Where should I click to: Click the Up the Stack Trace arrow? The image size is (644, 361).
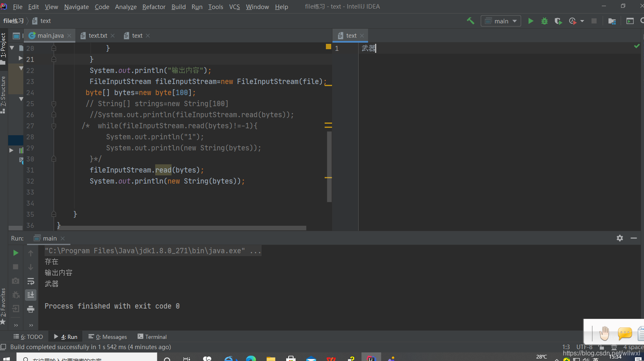tap(31, 253)
